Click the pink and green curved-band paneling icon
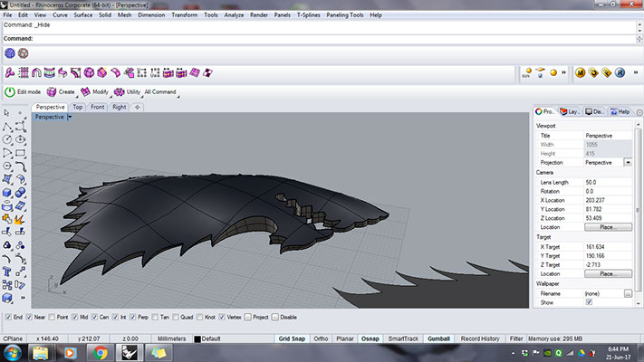The height and width of the screenshot is (362, 644). [49, 73]
